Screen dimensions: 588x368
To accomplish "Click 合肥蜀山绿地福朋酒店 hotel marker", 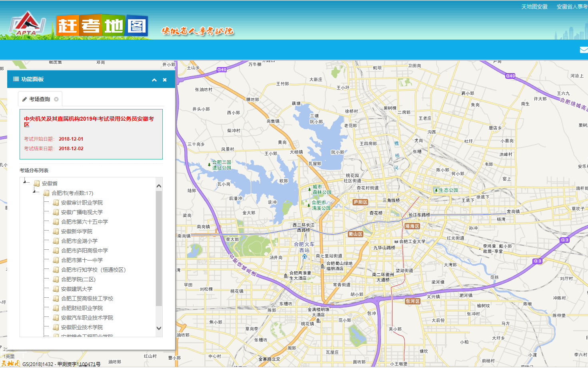I will (323, 266).
